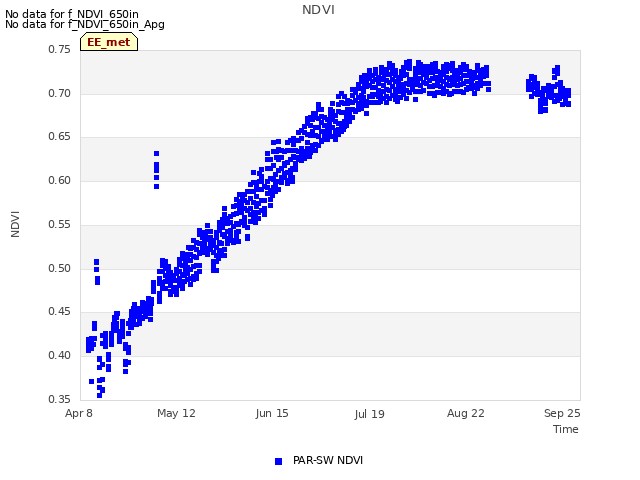Click the Jun 15 x-axis tick label
Screen dimensions: 640x480
click(x=272, y=413)
